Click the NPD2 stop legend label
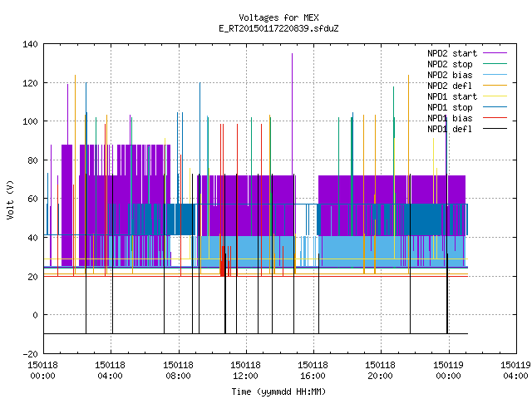Image resolution: width=532 pixels, height=399 pixels. point(450,64)
